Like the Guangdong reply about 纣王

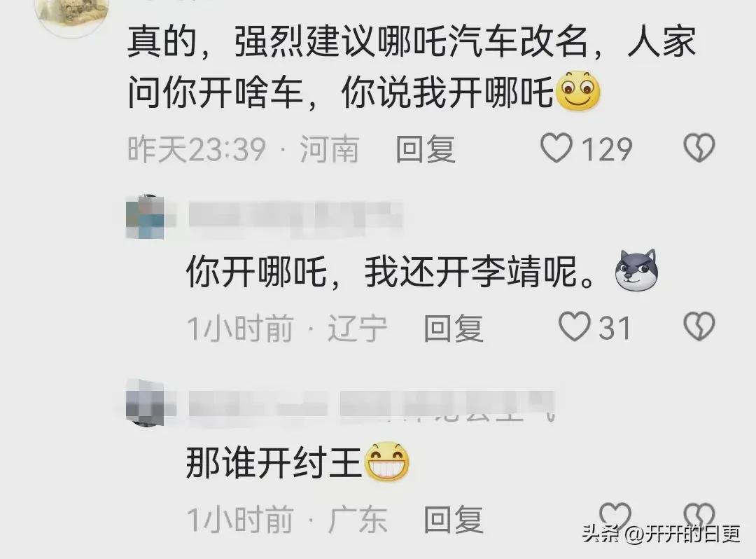(x=615, y=516)
